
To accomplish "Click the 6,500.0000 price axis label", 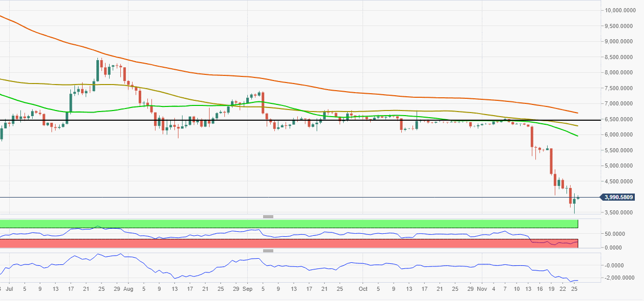I will pyautogui.click(x=619, y=119).
